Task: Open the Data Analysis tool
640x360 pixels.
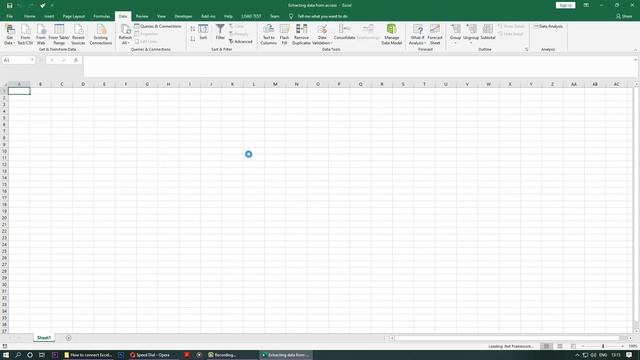Action: coord(548,26)
